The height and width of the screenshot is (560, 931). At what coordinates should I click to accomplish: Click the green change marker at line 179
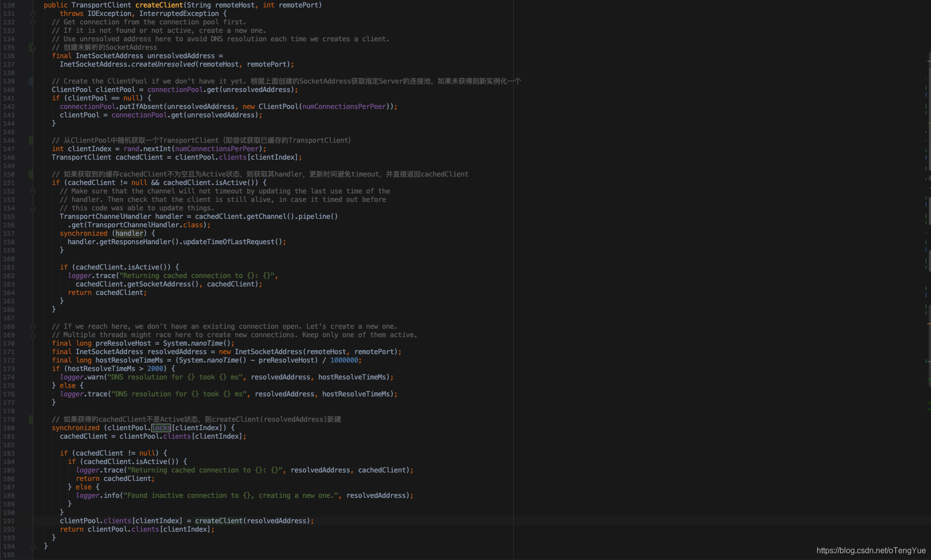coord(31,419)
